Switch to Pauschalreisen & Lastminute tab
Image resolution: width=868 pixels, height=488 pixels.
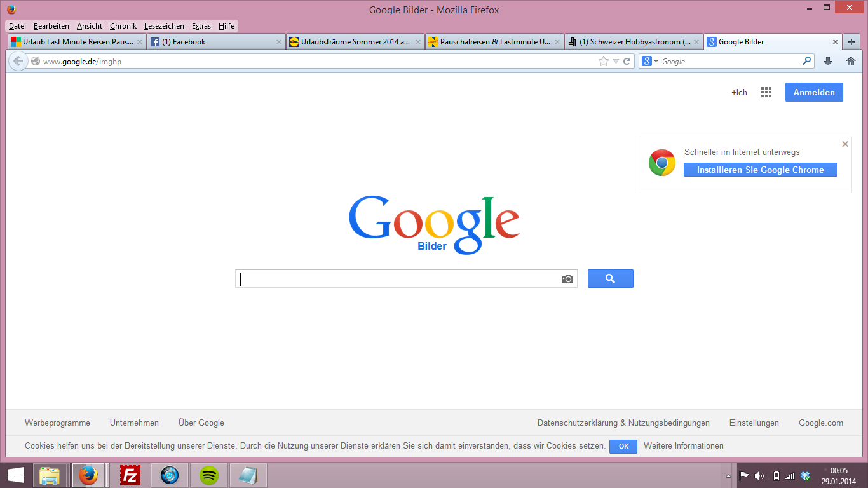(x=494, y=42)
